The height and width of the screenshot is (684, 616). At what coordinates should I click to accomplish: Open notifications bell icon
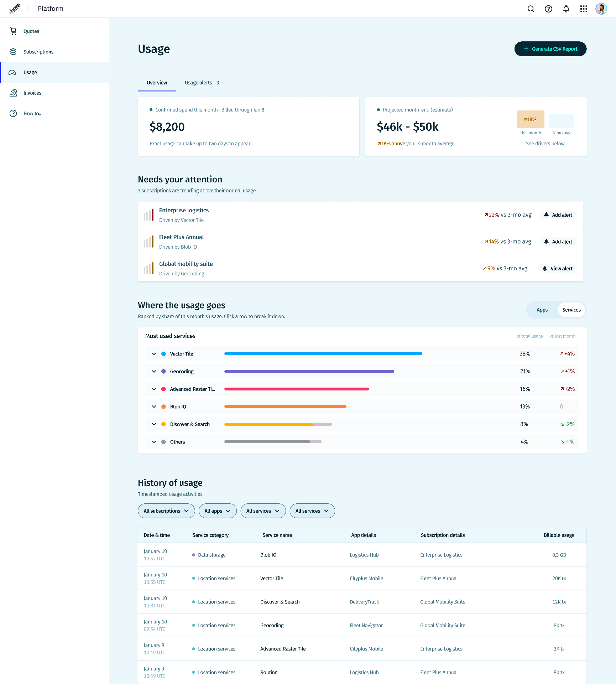566,9
